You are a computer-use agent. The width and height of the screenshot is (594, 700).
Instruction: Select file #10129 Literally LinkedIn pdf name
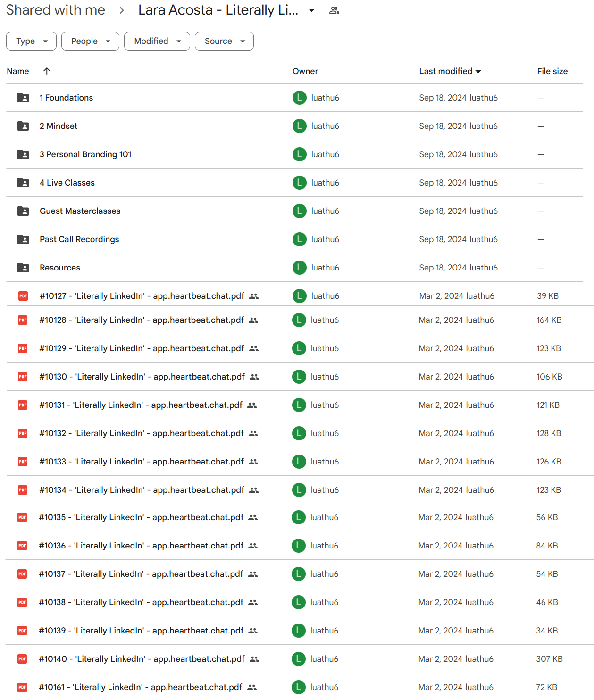click(142, 348)
